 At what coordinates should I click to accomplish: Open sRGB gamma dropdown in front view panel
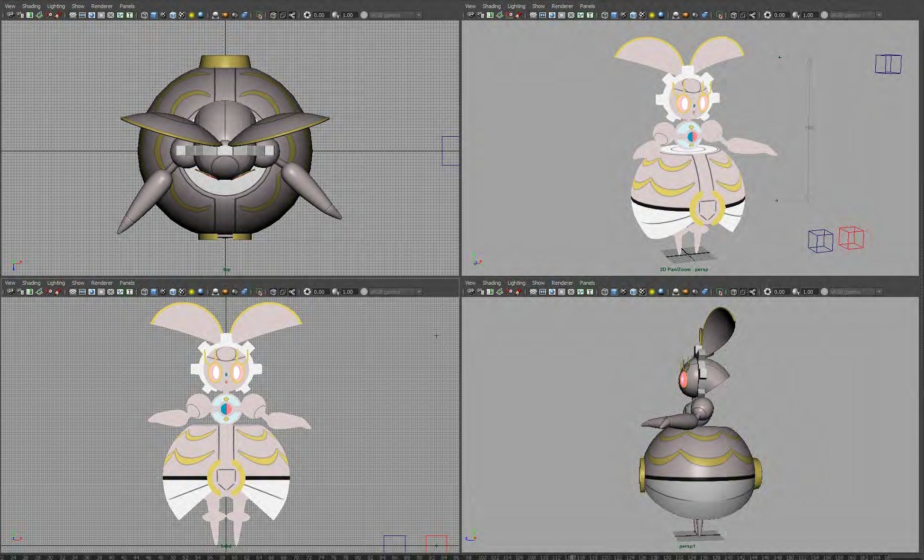396,292
